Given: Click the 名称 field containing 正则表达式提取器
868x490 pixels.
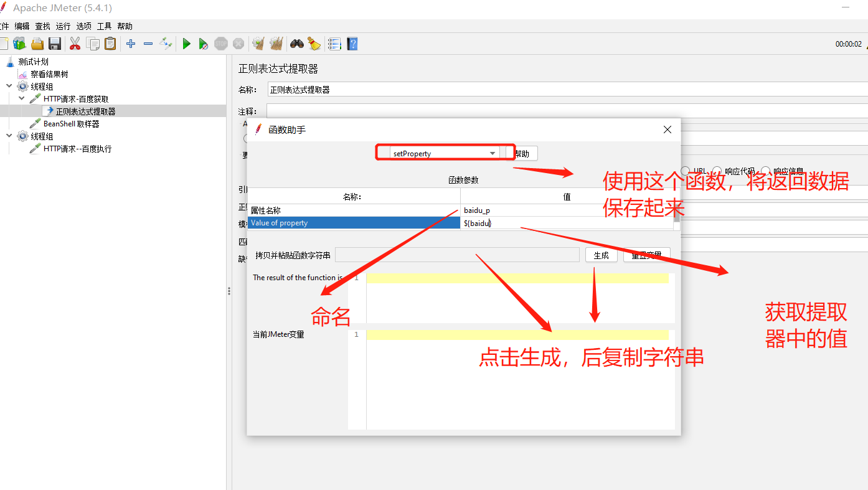Looking at the screenshot, I should pyautogui.click(x=567, y=90).
